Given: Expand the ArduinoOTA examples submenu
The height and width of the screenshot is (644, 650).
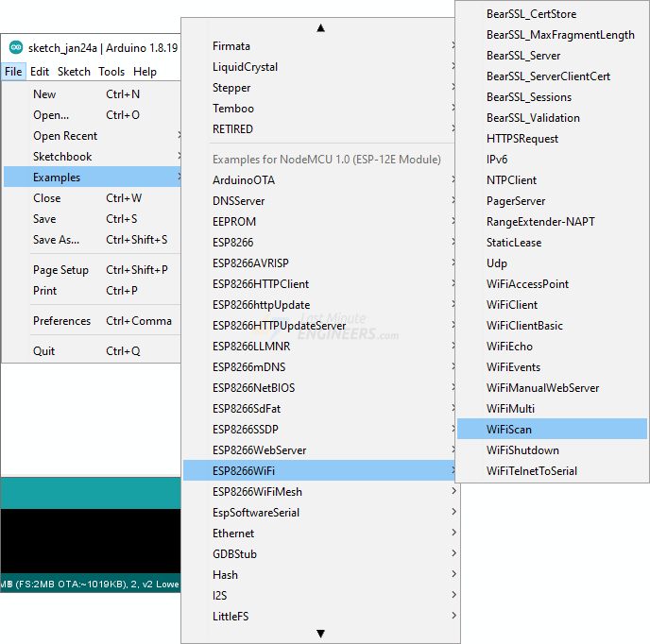Looking at the screenshot, I should coord(244,180).
